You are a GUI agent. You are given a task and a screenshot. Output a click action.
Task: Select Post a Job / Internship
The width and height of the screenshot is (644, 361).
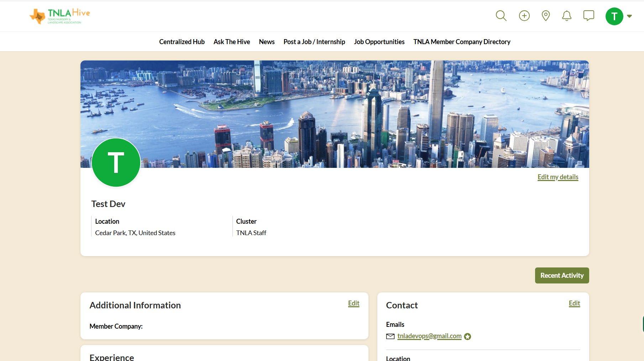click(314, 42)
